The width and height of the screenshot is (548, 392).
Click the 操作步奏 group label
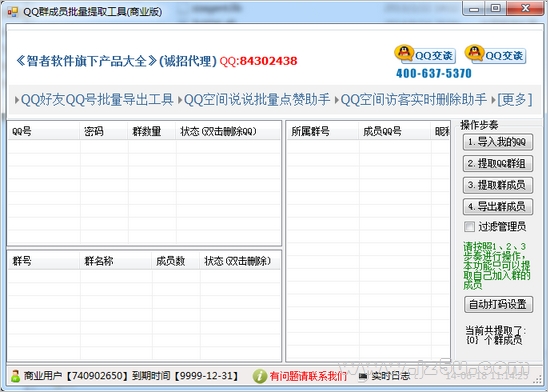click(x=479, y=125)
